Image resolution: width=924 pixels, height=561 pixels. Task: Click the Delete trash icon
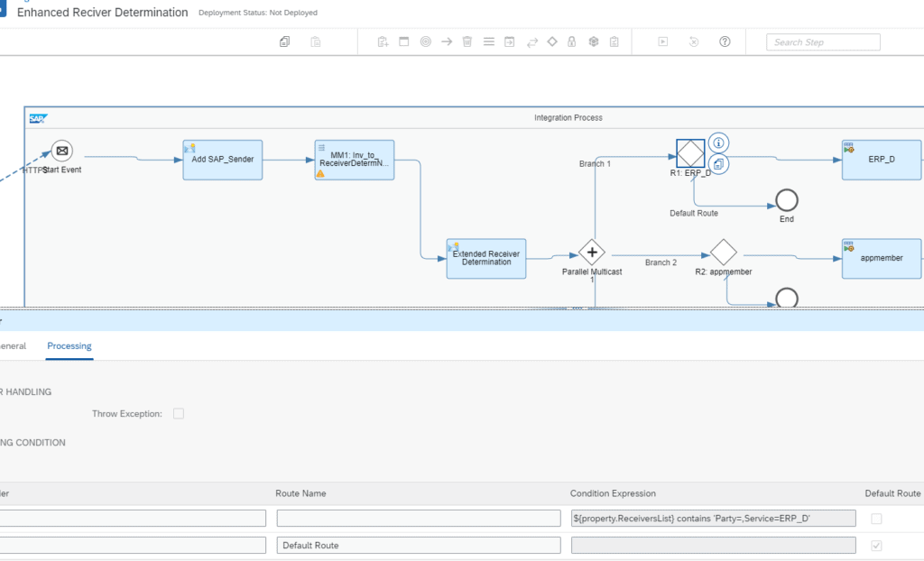[x=467, y=41]
